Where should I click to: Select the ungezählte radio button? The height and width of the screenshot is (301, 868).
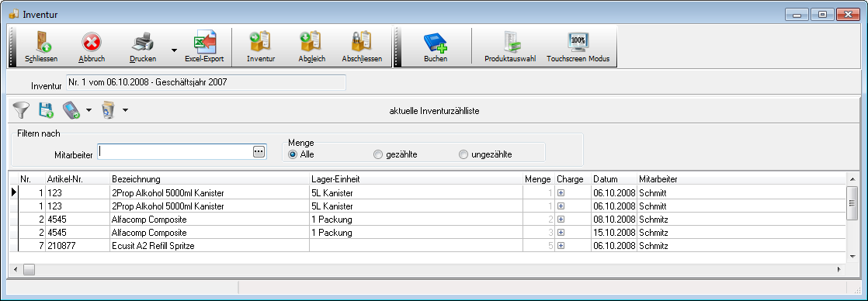tap(464, 154)
